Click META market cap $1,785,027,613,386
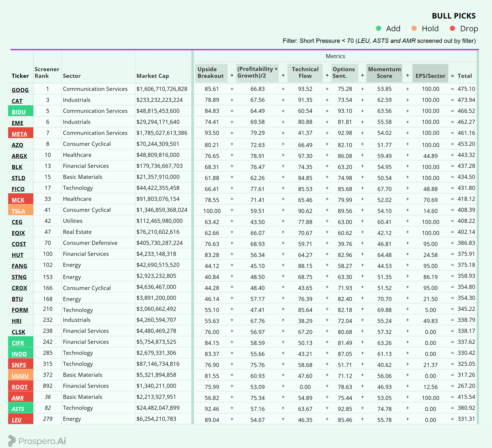 (162, 133)
